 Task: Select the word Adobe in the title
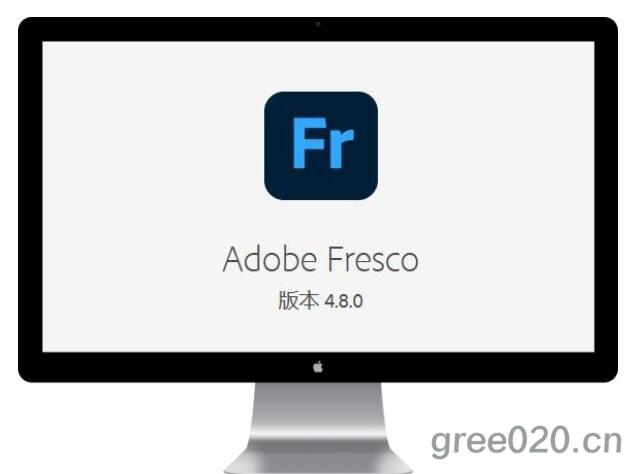(270, 259)
